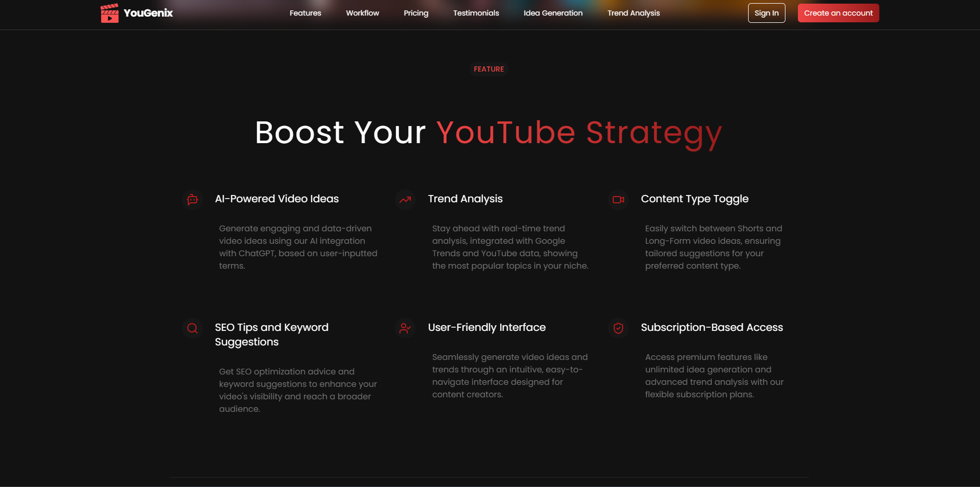Go to the Workflow nav link
This screenshot has height=487, width=980.
click(x=363, y=13)
